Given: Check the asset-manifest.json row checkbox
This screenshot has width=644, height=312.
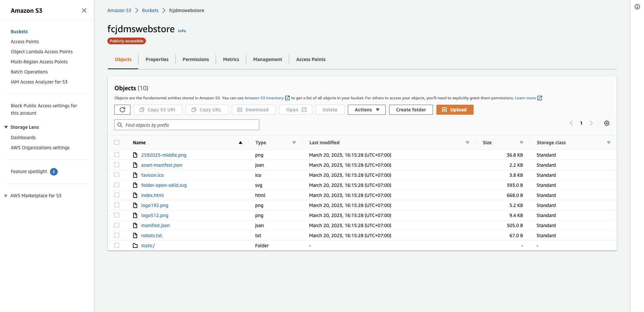Looking at the screenshot, I should tap(117, 165).
